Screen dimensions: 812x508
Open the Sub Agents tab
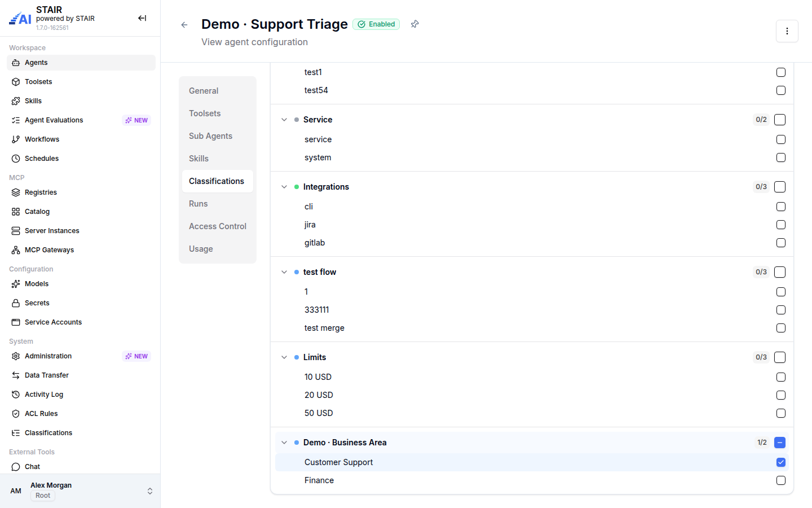pos(218,136)
